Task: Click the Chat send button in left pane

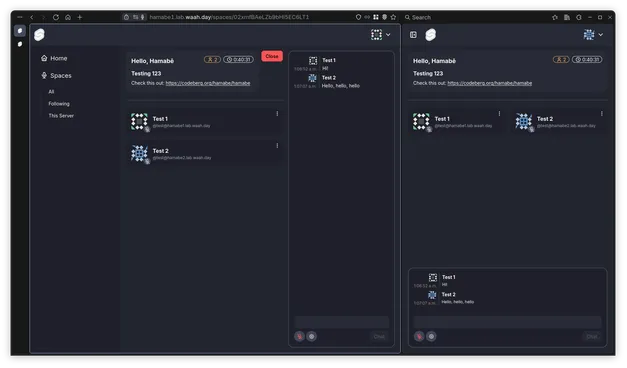Action: click(379, 337)
